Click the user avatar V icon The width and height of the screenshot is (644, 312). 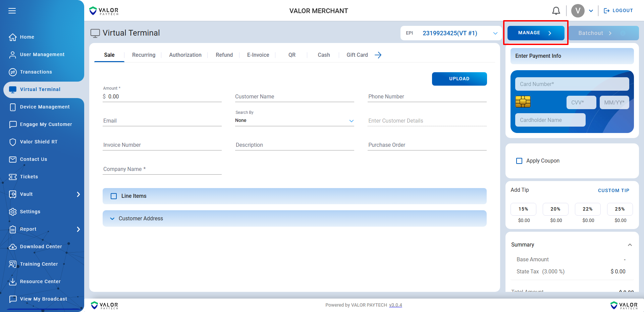[578, 11]
